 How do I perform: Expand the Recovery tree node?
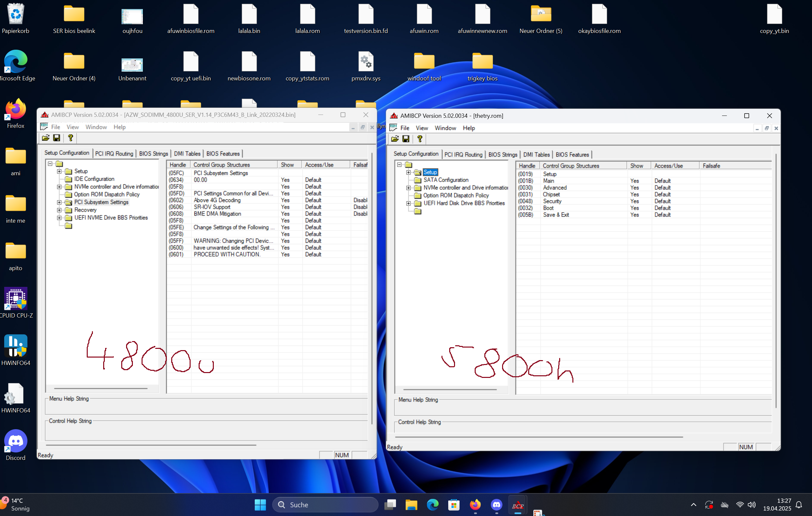59,210
